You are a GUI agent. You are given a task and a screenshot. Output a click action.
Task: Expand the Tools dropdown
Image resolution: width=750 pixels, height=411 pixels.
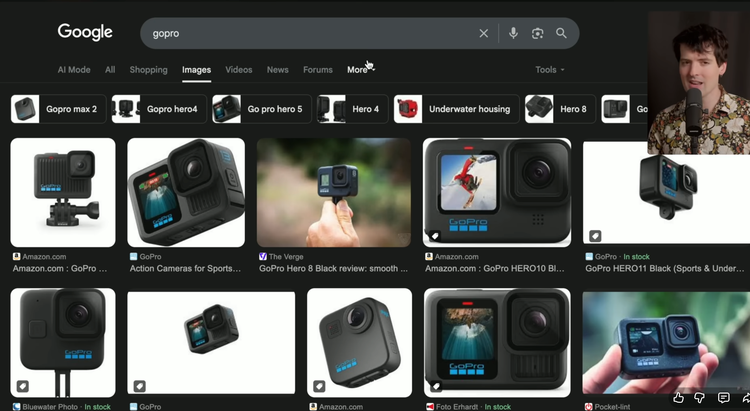click(549, 70)
